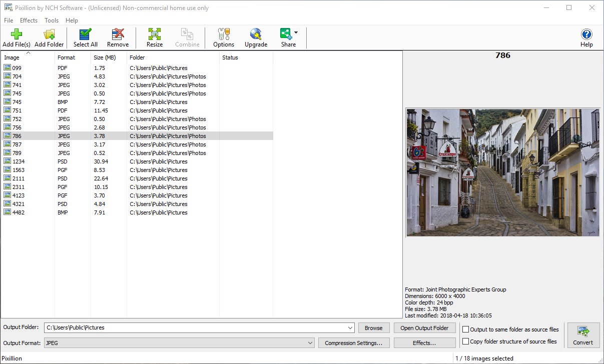Screen dimensions: 604x364
Task: Open the Share dropdown arrow
Action: click(x=296, y=31)
